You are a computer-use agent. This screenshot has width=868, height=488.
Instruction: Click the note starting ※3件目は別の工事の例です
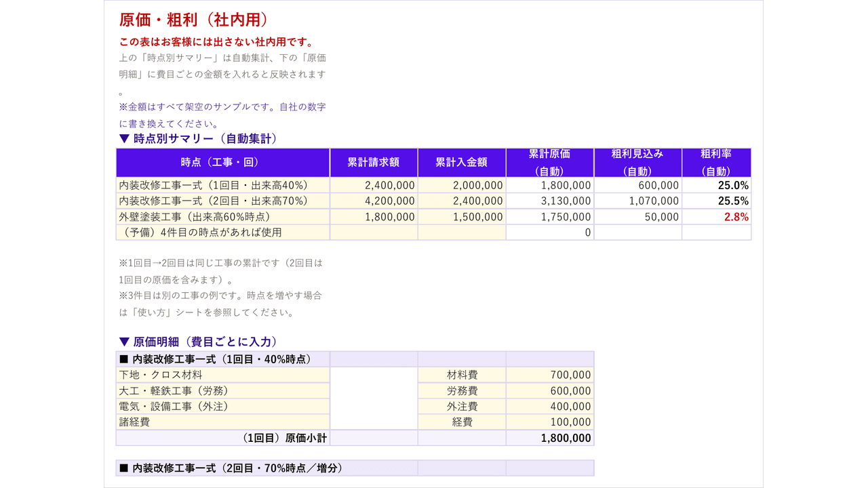tap(220, 304)
